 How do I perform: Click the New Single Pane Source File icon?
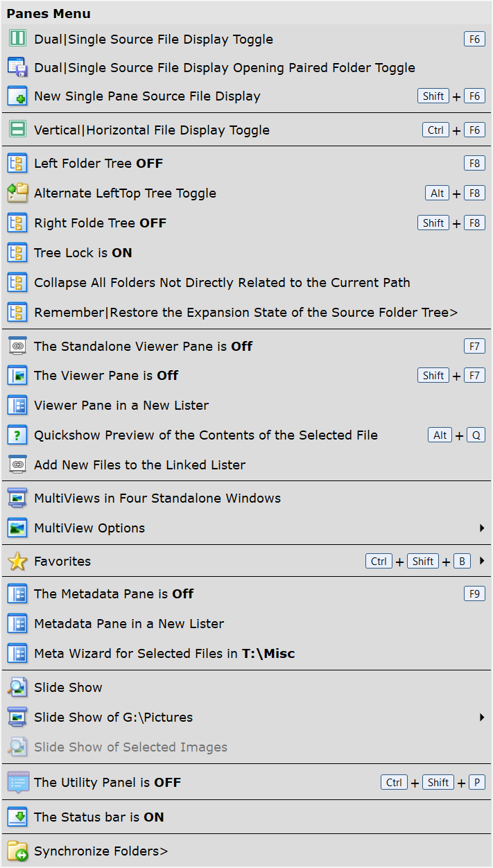coord(17,96)
